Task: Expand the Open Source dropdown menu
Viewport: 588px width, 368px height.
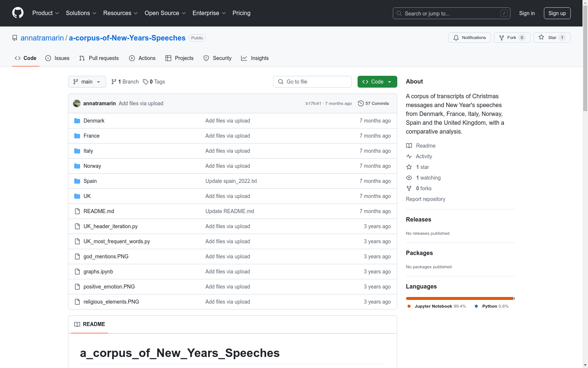Action: (165, 13)
